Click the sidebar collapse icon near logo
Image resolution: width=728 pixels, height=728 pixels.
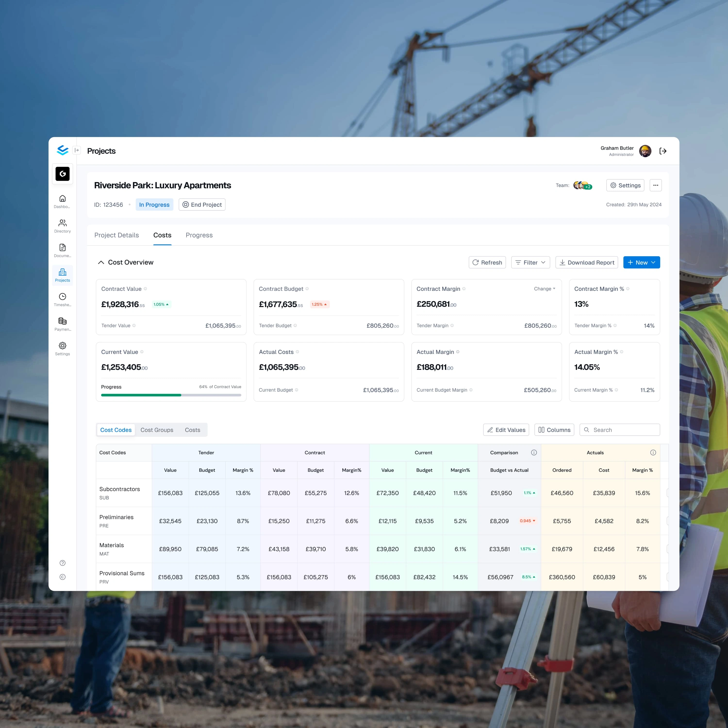click(77, 150)
